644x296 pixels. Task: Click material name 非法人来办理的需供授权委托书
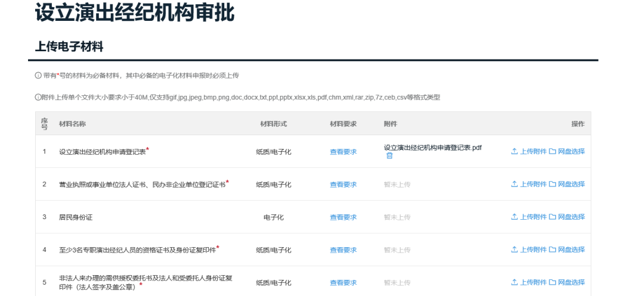pos(146,282)
